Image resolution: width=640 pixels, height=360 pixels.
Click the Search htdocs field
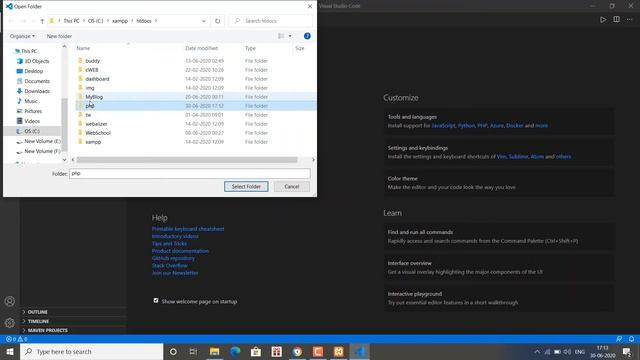pyautogui.click(x=271, y=21)
